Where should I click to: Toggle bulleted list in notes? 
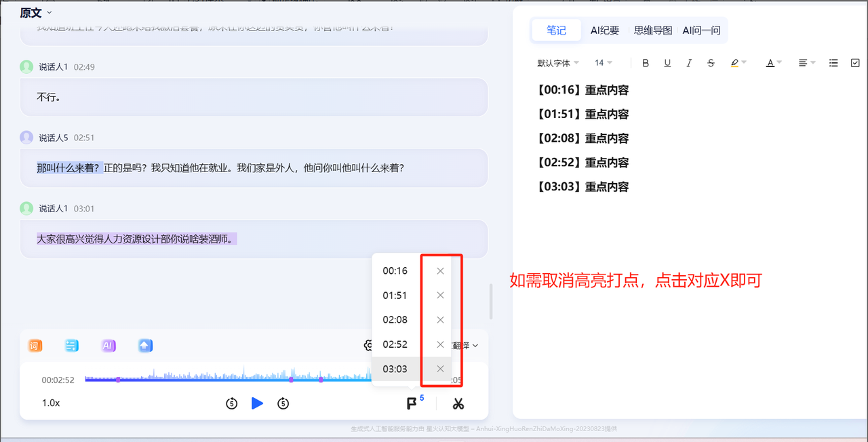coord(833,63)
